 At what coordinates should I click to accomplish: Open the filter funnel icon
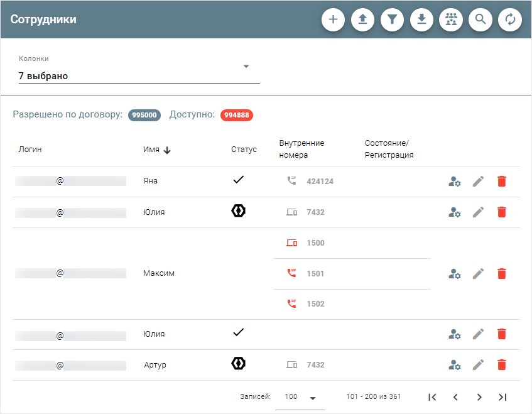click(392, 19)
